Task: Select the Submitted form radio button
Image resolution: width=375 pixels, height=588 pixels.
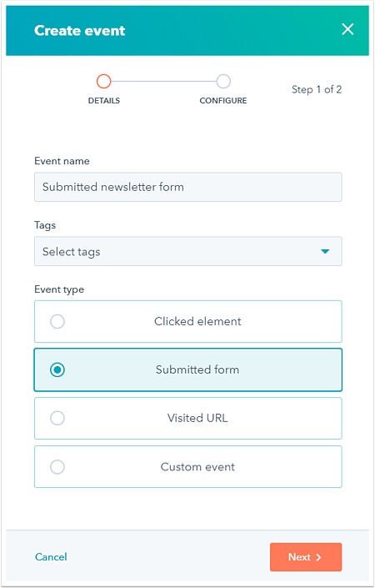Action: pos(57,369)
